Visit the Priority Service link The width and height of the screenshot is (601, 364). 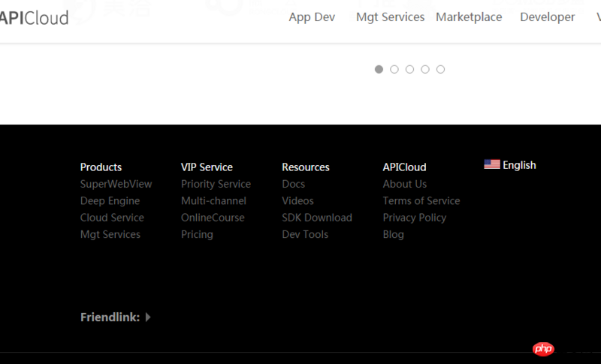216,184
